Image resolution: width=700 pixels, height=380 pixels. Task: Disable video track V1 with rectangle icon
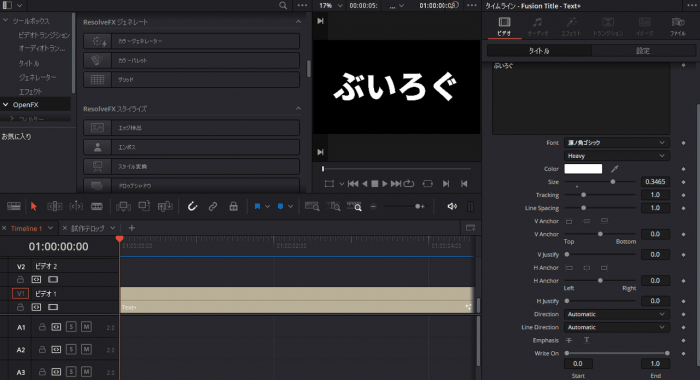tap(53, 307)
